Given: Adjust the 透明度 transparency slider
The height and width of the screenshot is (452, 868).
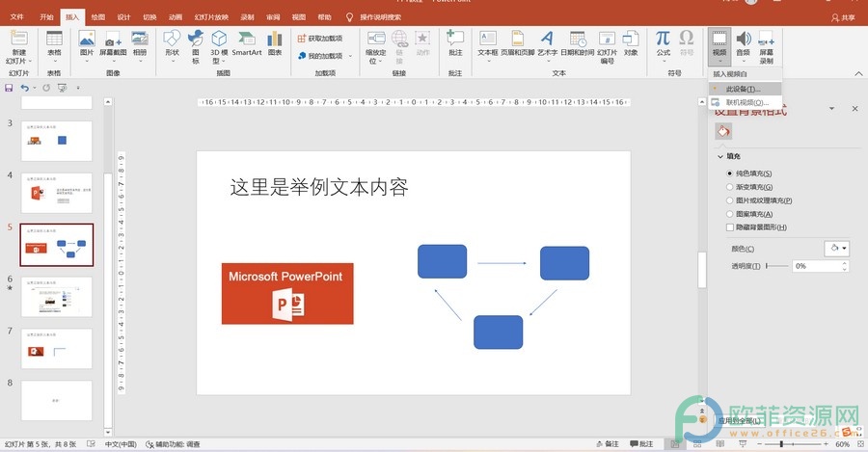Looking at the screenshot, I should pyautogui.click(x=777, y=266).
